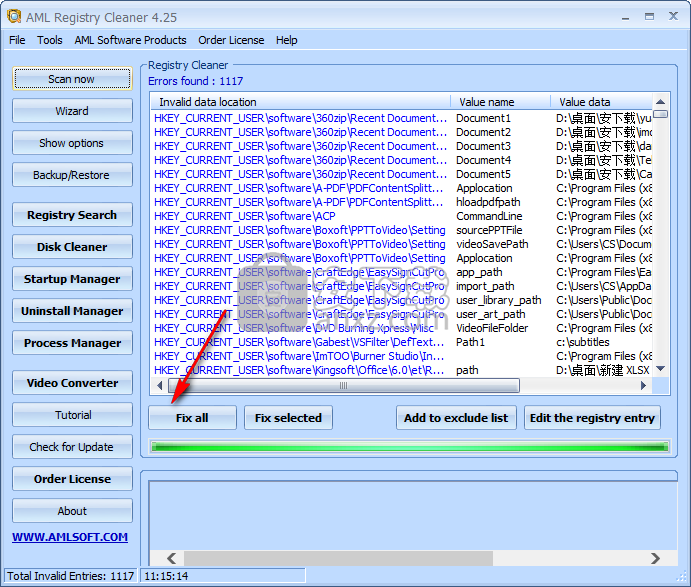Select the app_path EasySignCutPro row
This screenshot has width=691, height=587.
[402, 272]
